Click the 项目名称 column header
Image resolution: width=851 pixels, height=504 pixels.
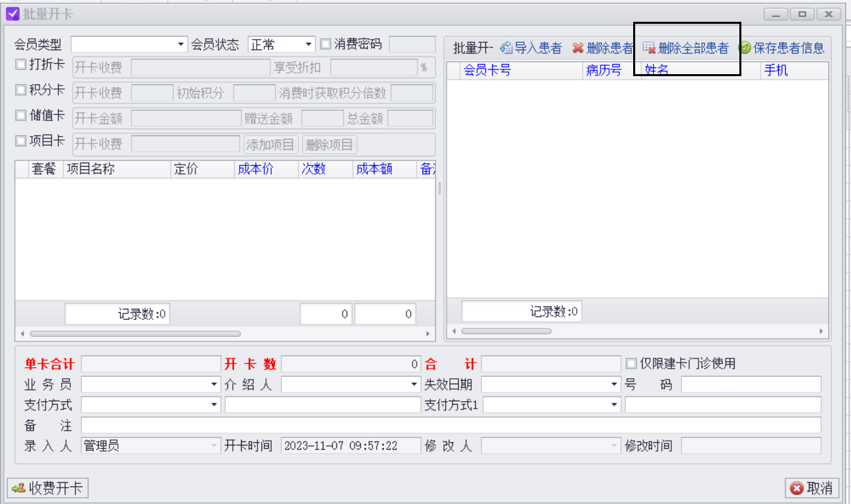(x=116, y=169)
